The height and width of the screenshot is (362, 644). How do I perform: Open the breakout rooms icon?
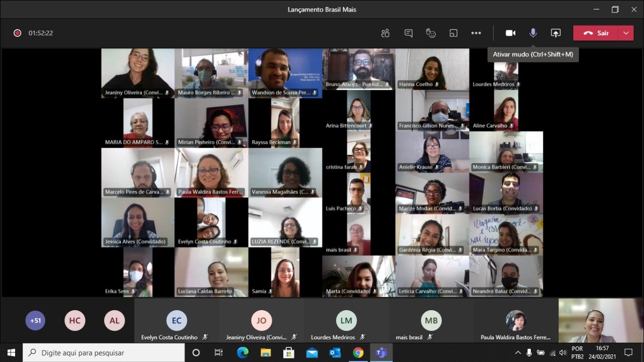tap(453, 33)
